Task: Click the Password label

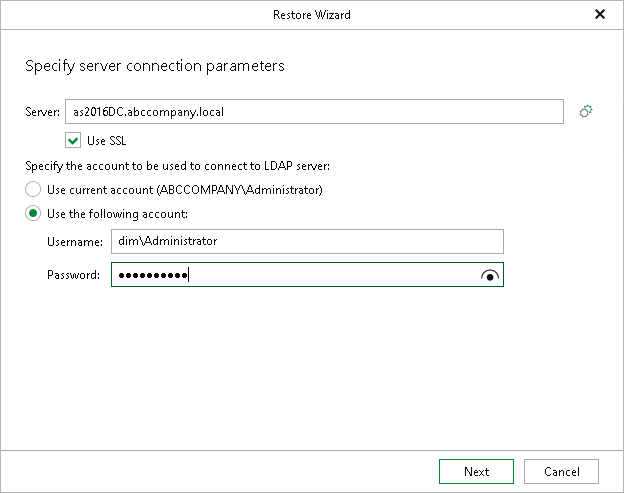Action: coord(74,275)
